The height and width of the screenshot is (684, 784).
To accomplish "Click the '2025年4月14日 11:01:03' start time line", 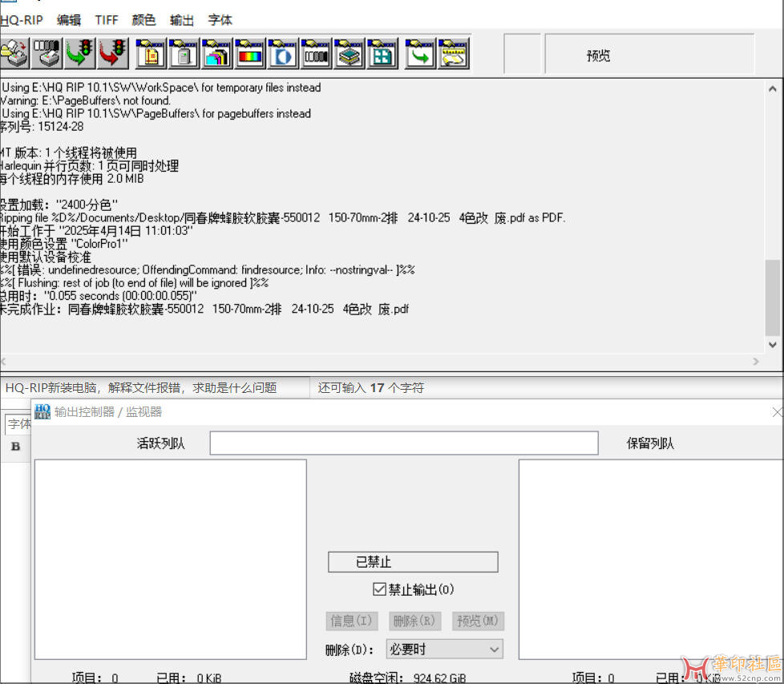I will coord(96,231).
